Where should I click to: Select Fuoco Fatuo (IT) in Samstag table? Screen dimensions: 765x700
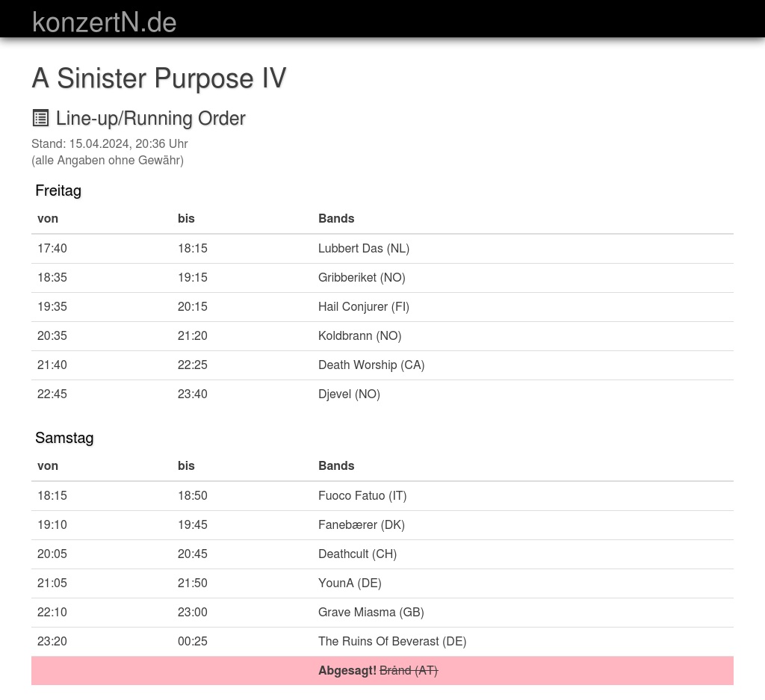(362, 495)
